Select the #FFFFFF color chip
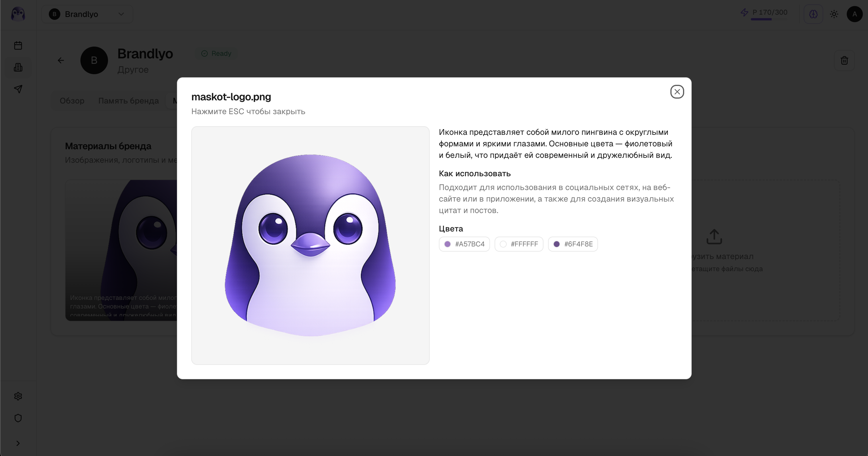The height and width of the screenshot is (456, 868). tap(519, 244)
